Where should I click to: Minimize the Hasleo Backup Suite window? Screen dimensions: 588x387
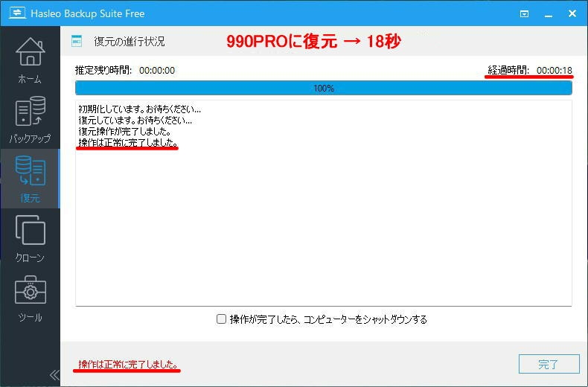(549, 14)
